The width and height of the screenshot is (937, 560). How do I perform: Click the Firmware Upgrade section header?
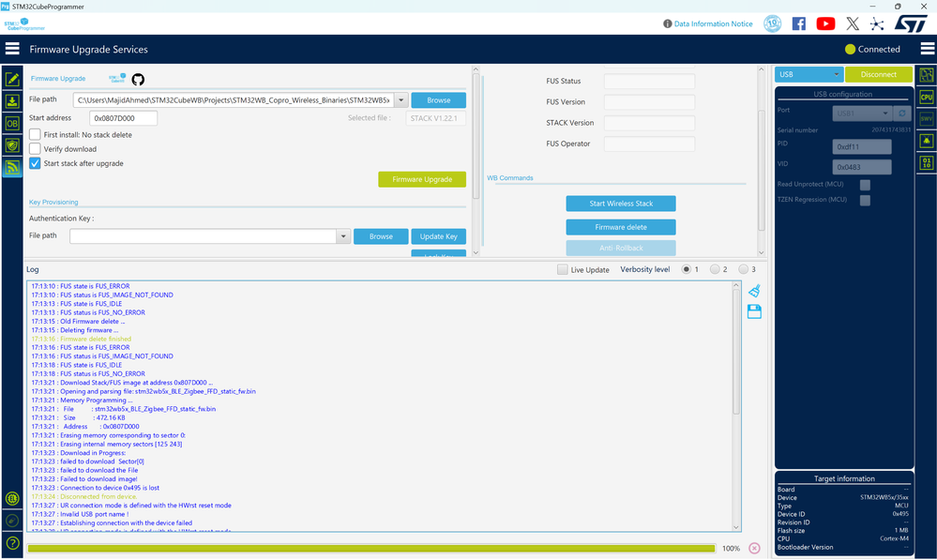click(x=58, y=78)
